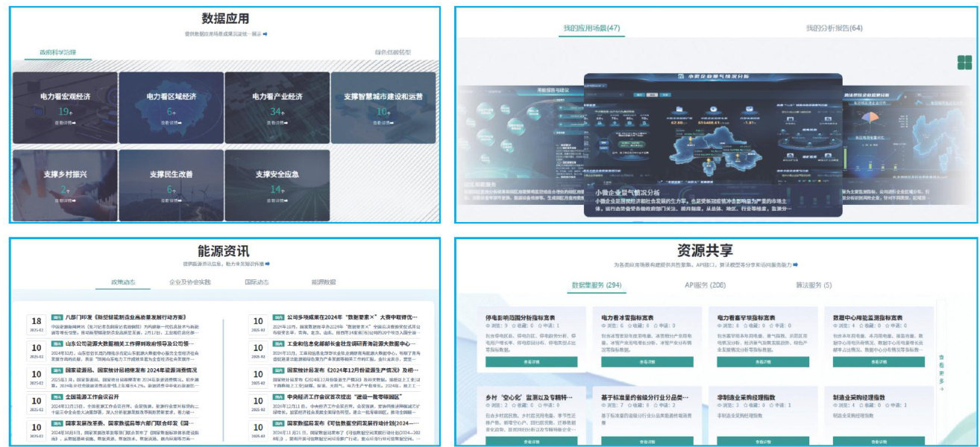Screen dimensions: 980x447
Task: Select 我的应用场景(47) tab
Action: (592, 28)
